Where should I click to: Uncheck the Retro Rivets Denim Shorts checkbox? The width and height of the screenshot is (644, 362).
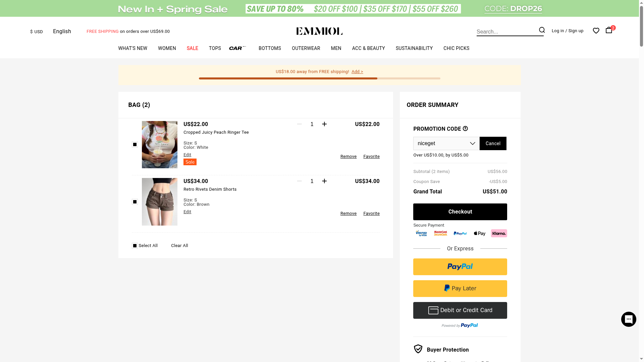coord(135,202)
